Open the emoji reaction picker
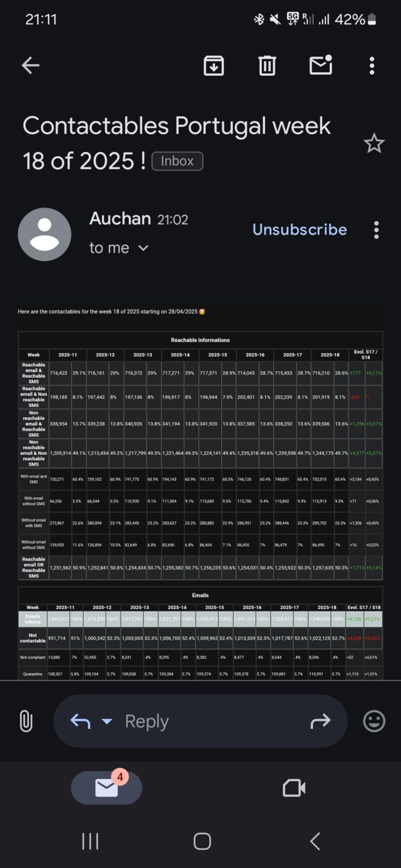 click(x=374, y=721)
